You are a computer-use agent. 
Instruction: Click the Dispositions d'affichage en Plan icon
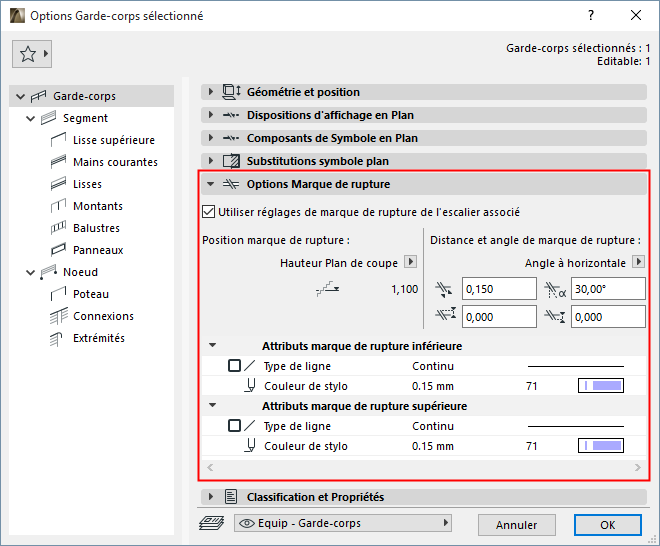pos(231,115)
